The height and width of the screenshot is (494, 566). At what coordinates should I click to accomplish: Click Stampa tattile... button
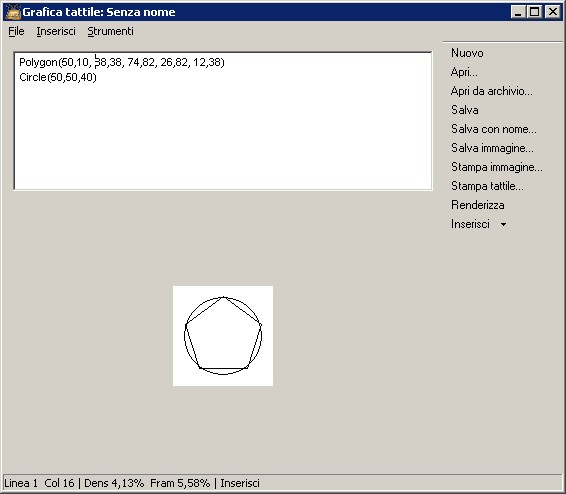pos(487,186)
